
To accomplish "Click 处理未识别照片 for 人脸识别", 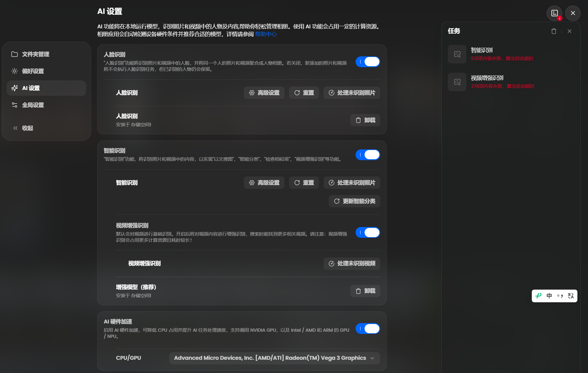I will pos(352,93).
